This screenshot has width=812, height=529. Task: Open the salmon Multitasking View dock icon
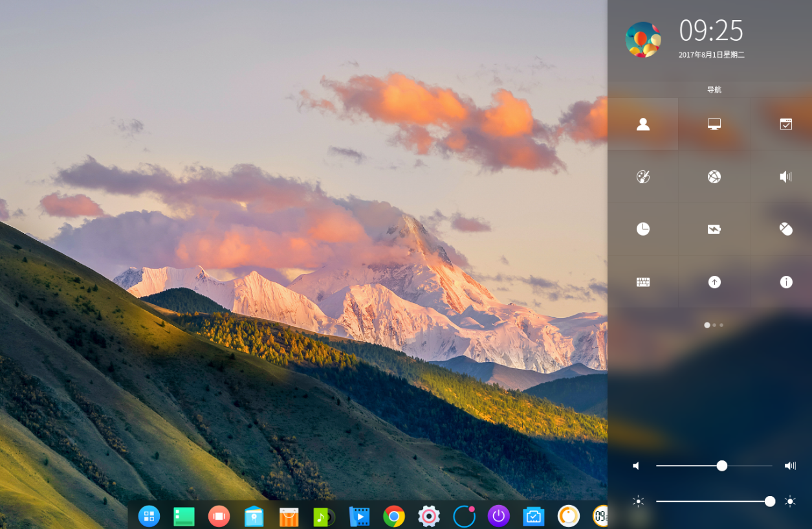(219, 516)
